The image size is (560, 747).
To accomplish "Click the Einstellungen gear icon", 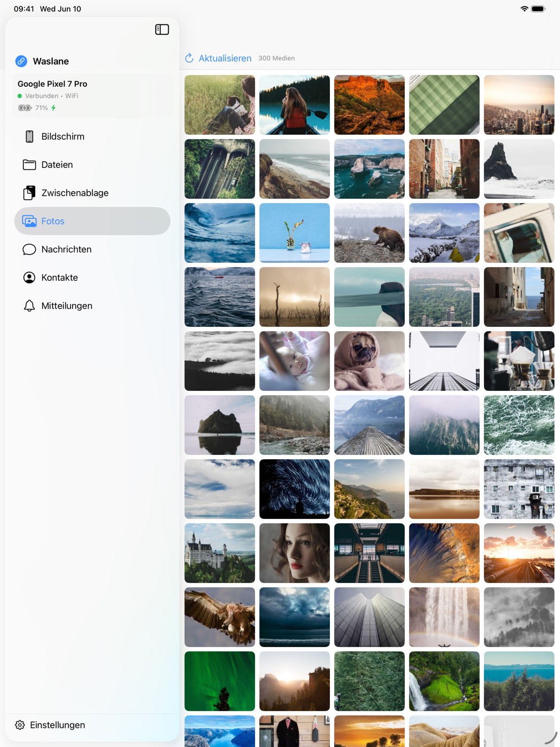I will tap(20, 725).
